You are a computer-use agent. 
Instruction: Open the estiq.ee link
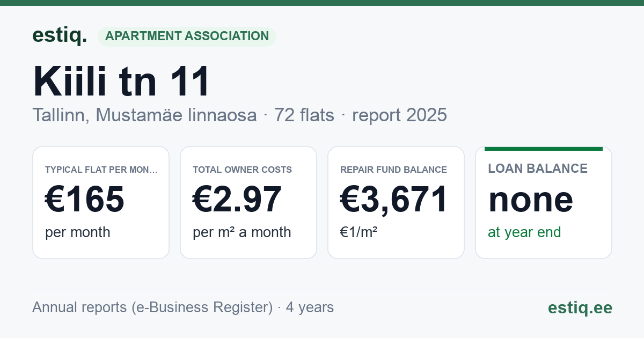[x=580, y=307]
